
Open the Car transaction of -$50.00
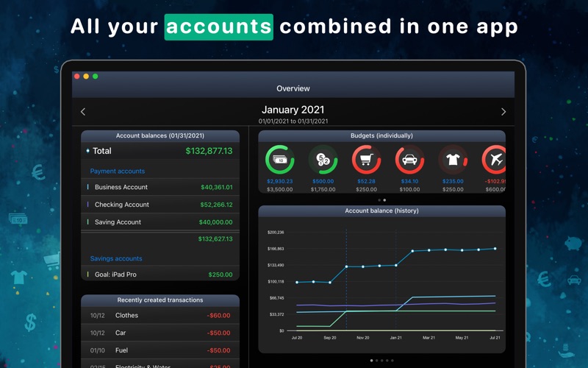point(160,333)
